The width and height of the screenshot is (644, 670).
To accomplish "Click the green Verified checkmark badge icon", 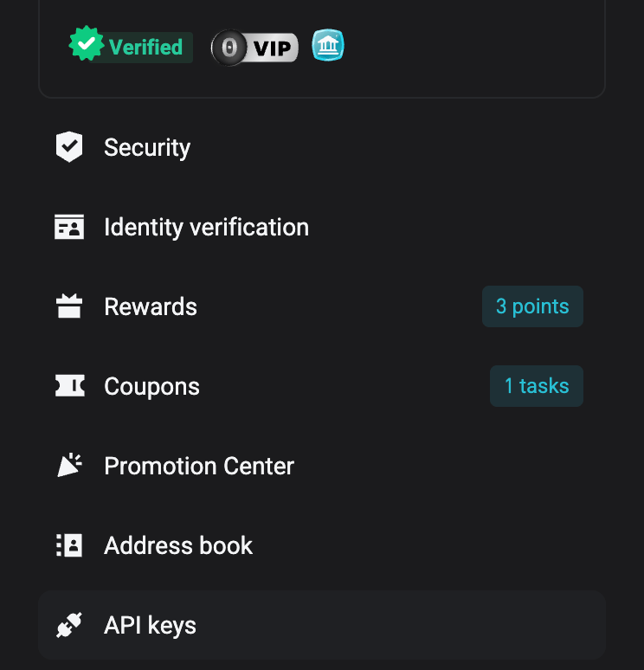I will coord(87,45).
